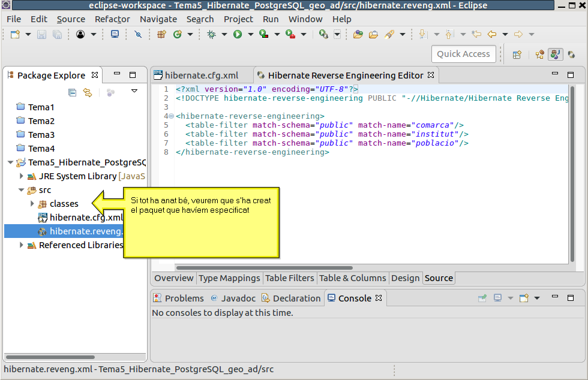Screen dimensions: 588x380
Task: Click the Open Task folder icon
Action: tap(373, 35)
